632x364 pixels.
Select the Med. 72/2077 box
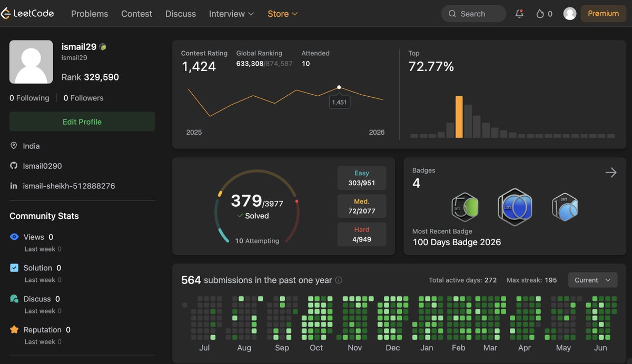click(x=362, y=206)
